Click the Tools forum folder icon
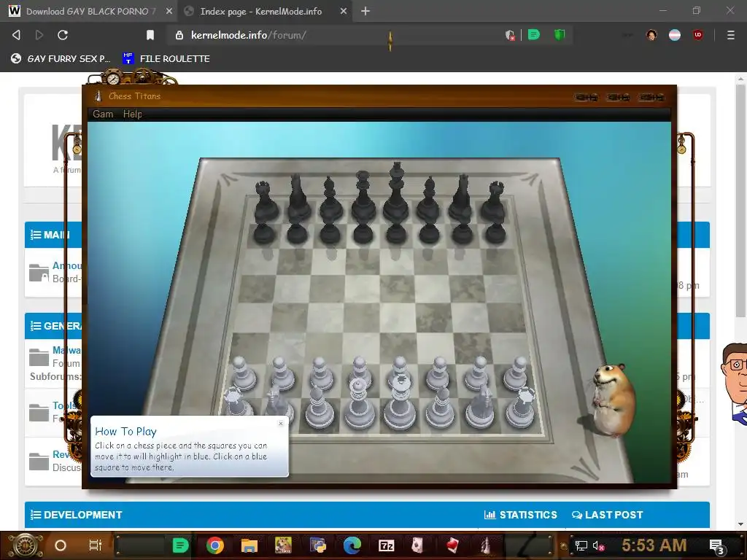Viewport: 747px width, 560px height. (39, 413)
